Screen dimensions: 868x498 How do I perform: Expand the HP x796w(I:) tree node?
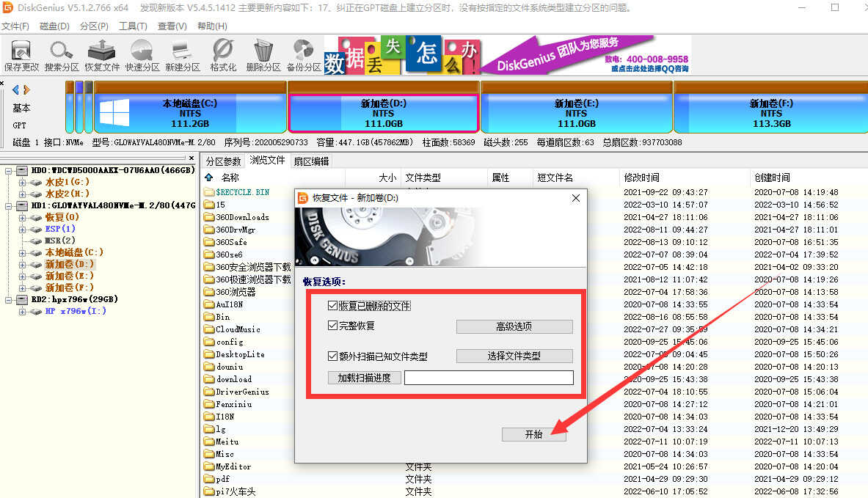pos(22,312)
